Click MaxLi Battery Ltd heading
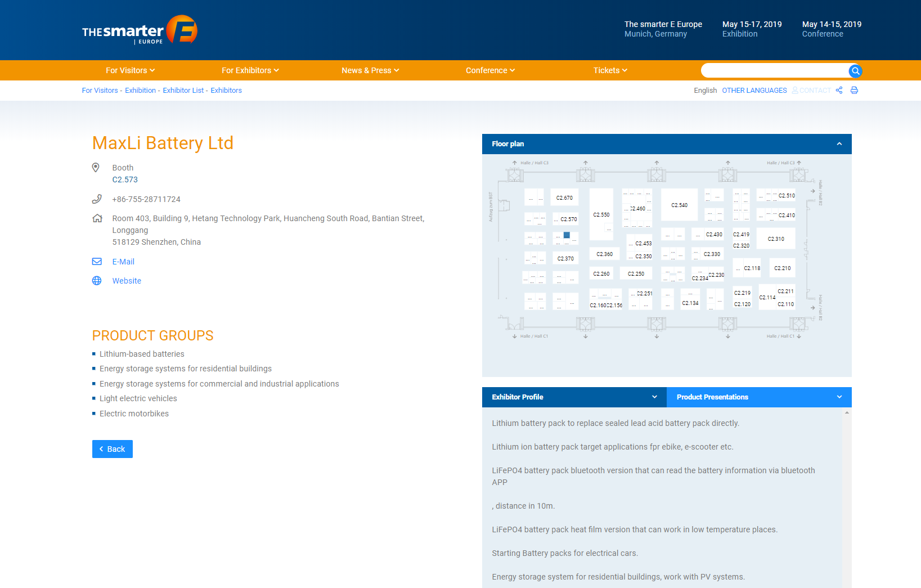Viewport: 921px width, 588px height. (163, 143)
